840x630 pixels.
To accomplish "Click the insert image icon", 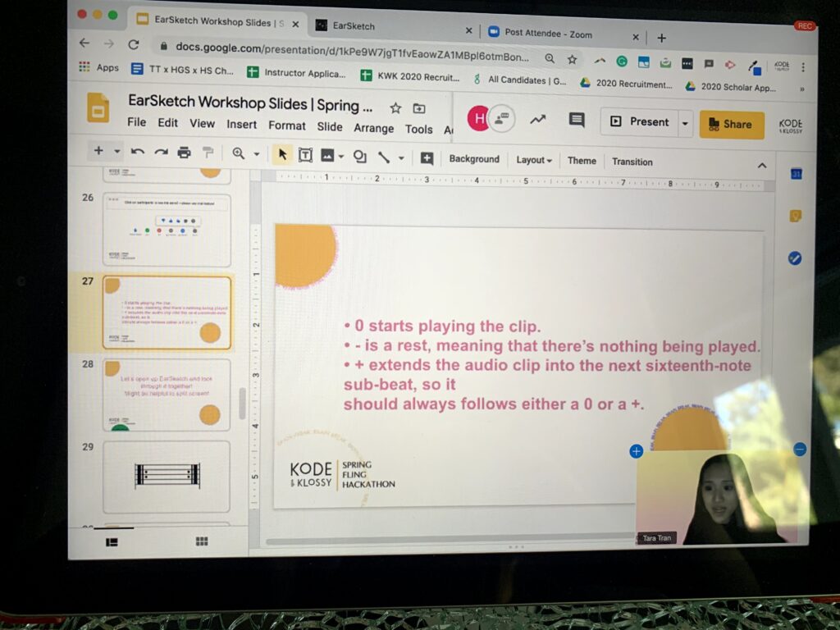I will click(326, 156).
